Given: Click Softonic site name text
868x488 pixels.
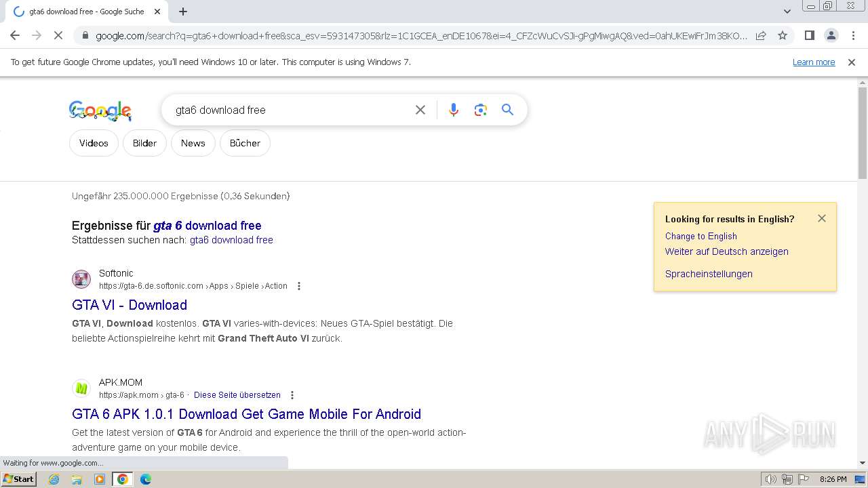Looking at the screenshot, I should click(116, 273).
